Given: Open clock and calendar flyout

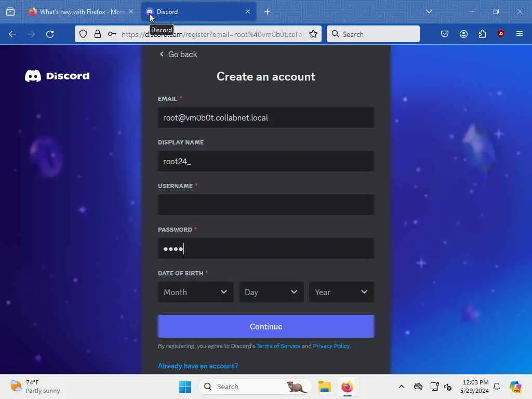Looking at the screenshot, I should pos(474,387).
